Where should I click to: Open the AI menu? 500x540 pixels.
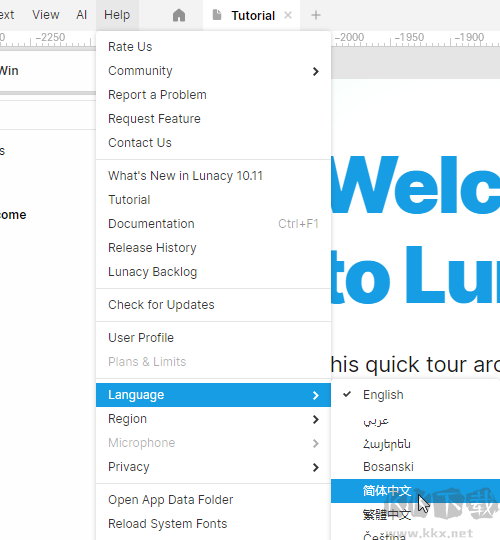(82, 15)
